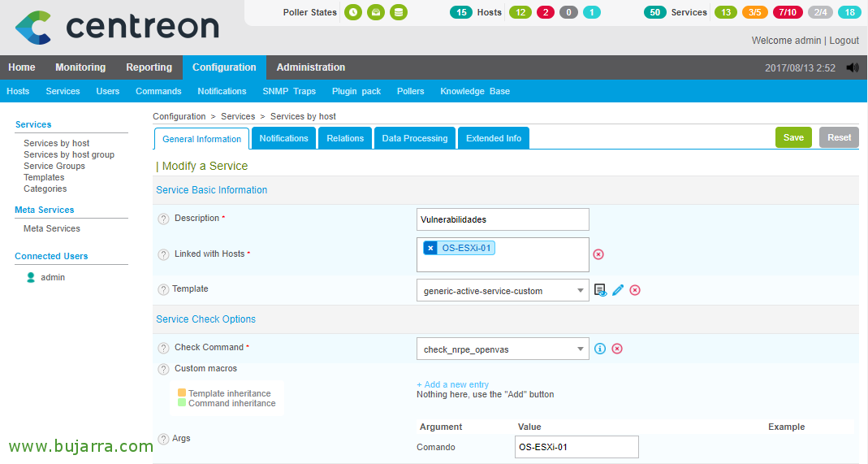Open the Reporting menu
The height and width of the screenshot is (464, 868).
point(149,67)
